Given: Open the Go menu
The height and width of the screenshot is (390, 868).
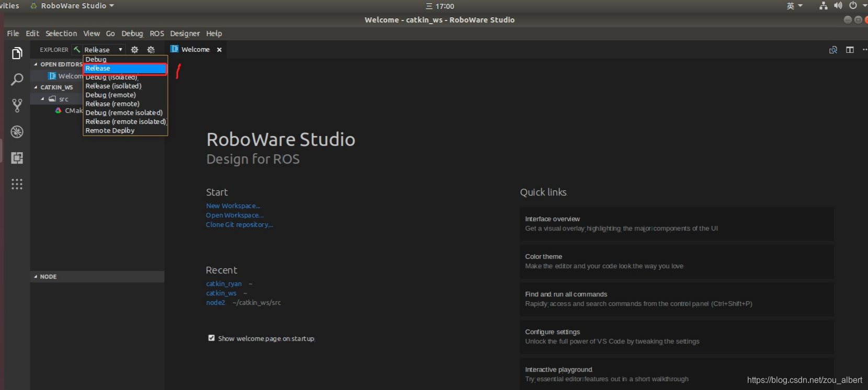Looking at the screenshot, I should click(x=110, y=33).
